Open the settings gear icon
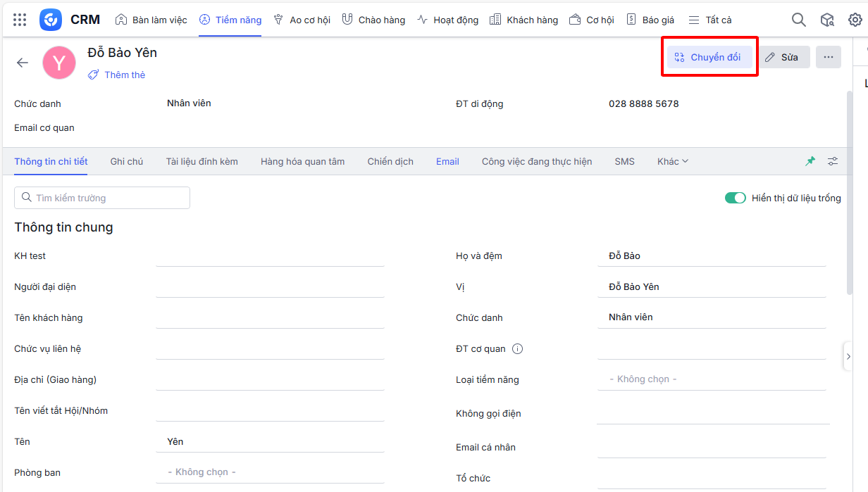 point(855,20)
